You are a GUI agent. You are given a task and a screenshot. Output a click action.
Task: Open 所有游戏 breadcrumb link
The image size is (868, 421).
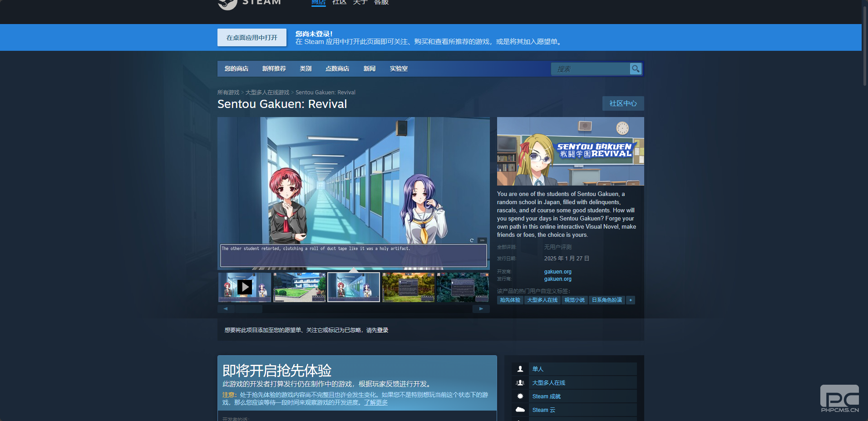pos(228,93)
